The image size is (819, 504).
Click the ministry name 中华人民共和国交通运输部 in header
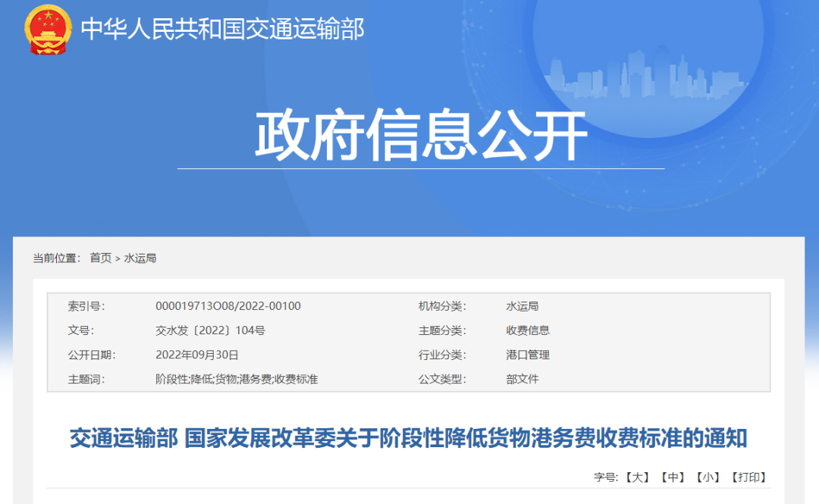coord(222,29)
